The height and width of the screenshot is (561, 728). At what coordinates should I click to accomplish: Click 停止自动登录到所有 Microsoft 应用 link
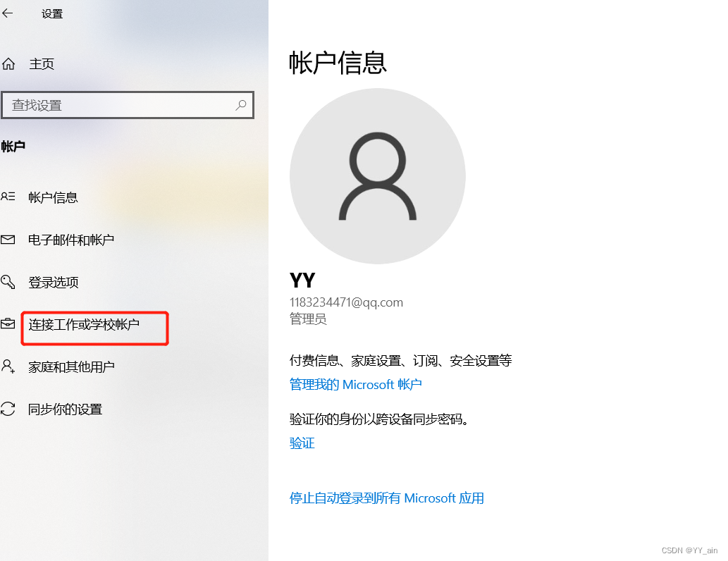387,498
